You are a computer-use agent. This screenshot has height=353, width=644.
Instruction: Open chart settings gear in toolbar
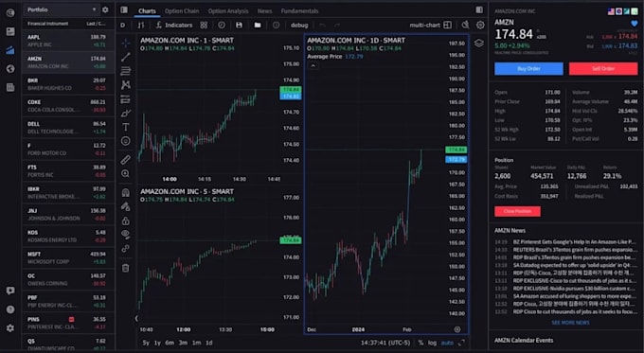(x=480, y=25)
